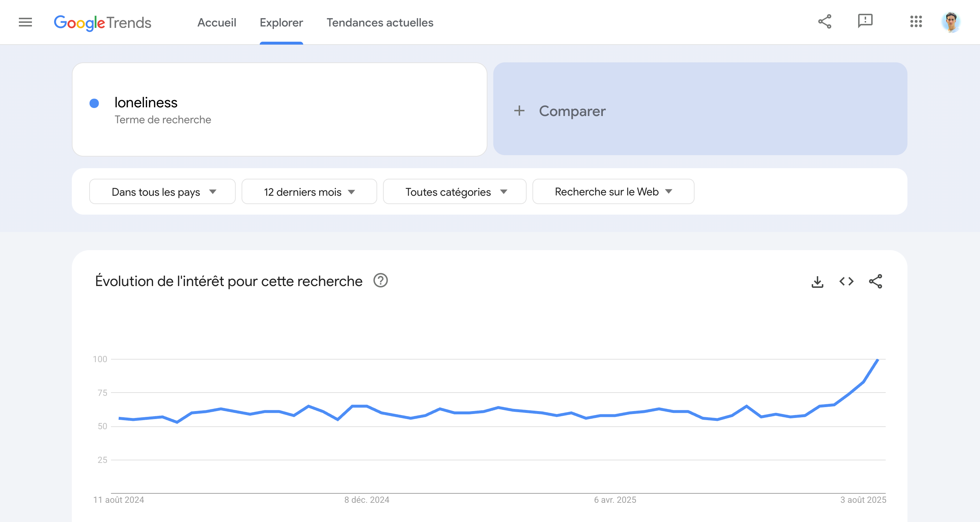Select the Explorer tab

pos(281,23)
